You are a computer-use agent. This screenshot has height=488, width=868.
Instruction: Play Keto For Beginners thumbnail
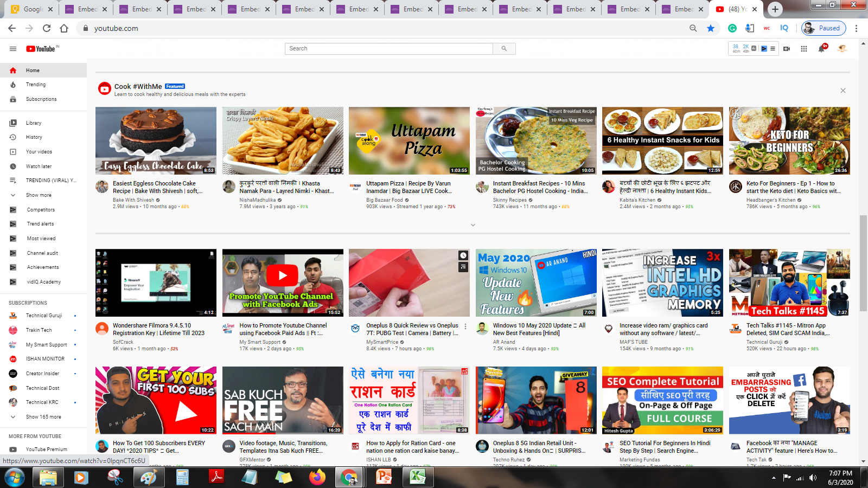coord(789,140)
